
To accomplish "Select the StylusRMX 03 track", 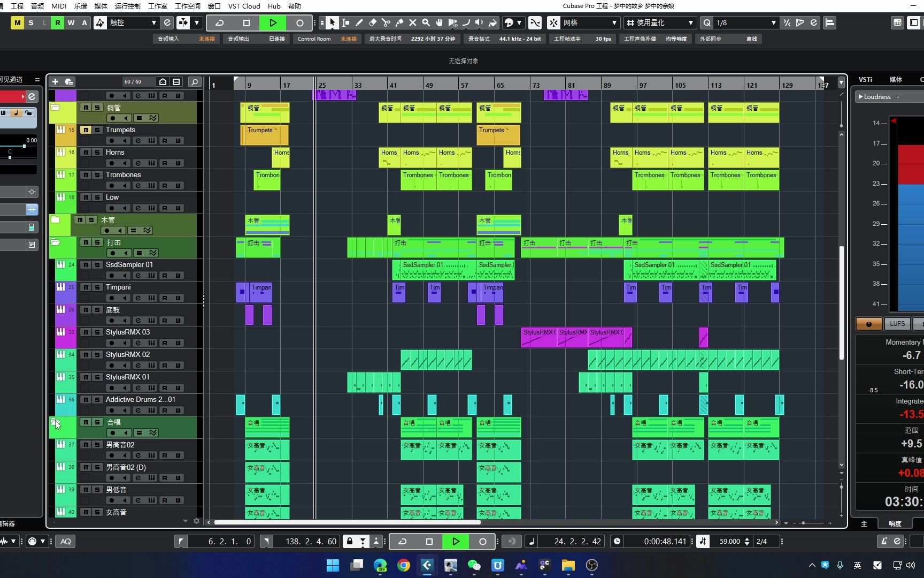I will click(x=128, y=332).
